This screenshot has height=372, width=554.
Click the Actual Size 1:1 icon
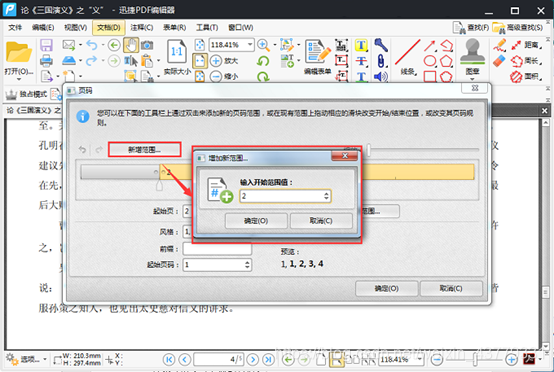pyautogui.click(x=177, y=52)
